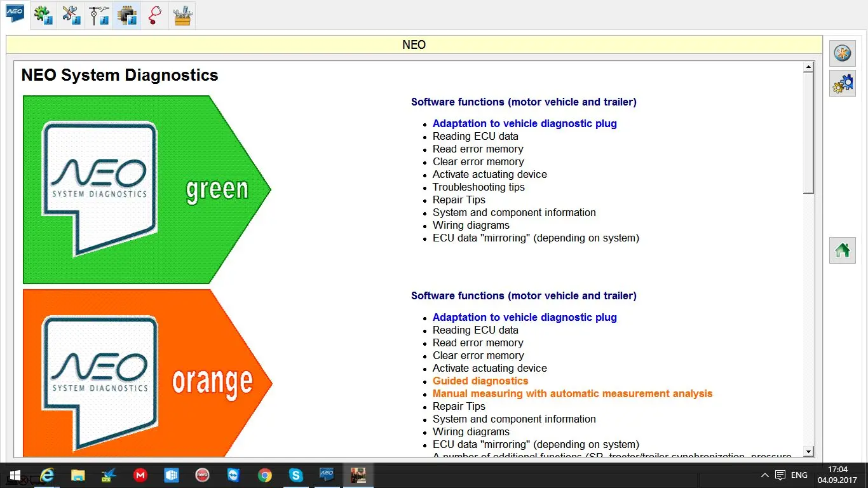Image resolution: width=868 pixels, height=488 pixels.
Task: Click the green NEO System Diagnostics arrow
Action: pos(147,189)
